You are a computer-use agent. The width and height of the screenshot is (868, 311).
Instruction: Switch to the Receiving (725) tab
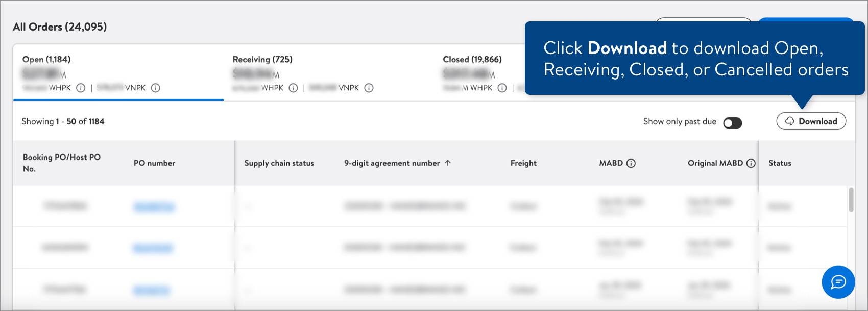click(262, 59)
